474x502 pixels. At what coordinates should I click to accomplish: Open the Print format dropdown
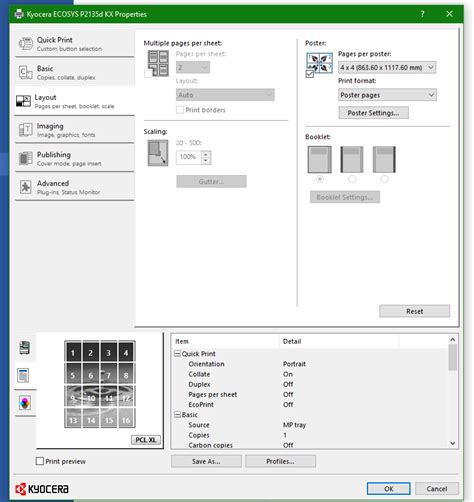[387, 95]
